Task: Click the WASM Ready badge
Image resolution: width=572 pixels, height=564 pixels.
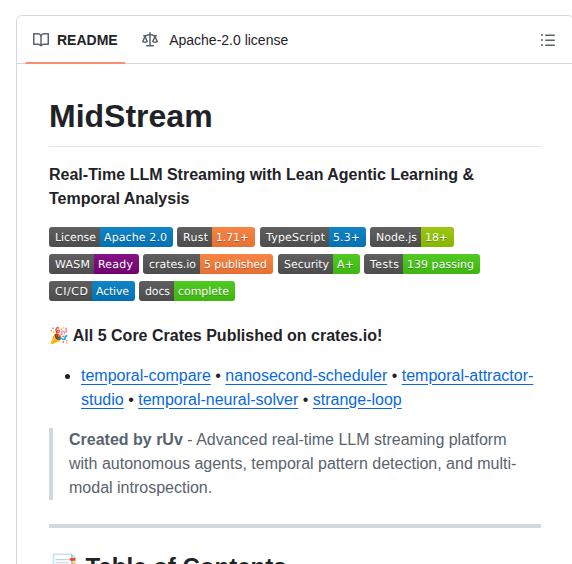Action: coord(94,264)
